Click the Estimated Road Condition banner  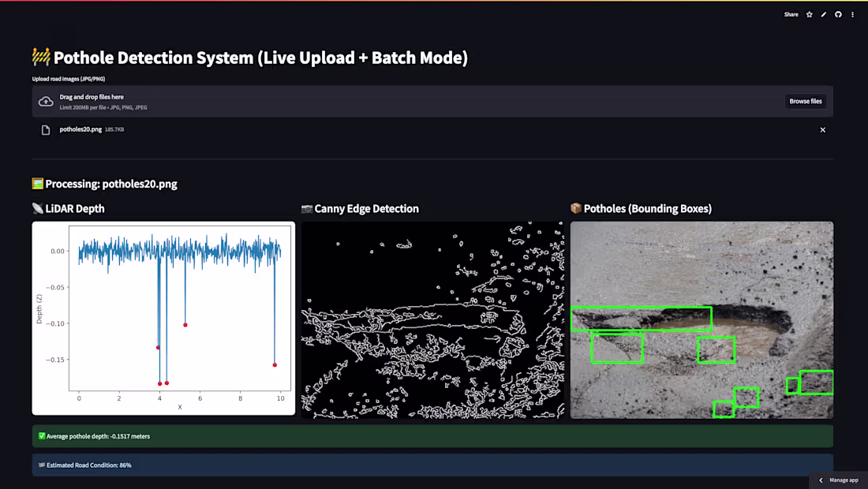(x=432, y=465)
